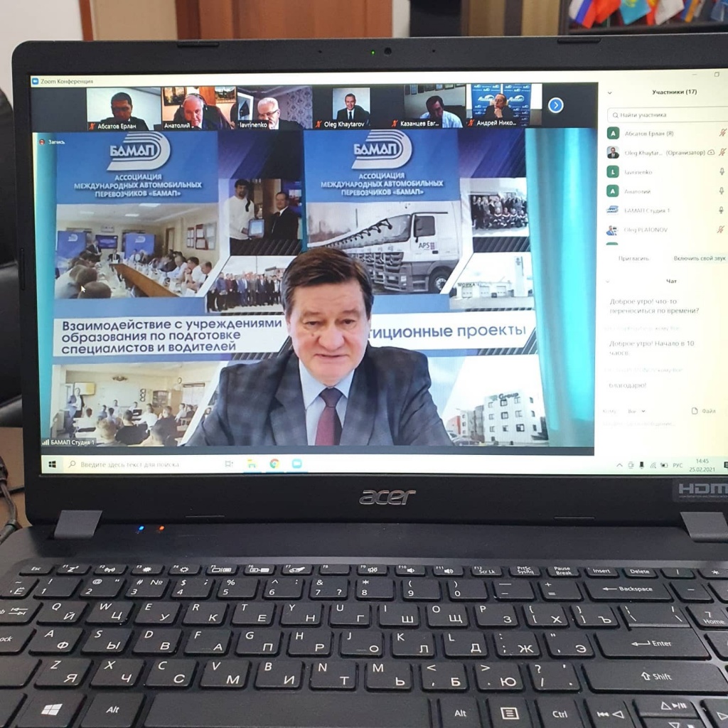Click the Zoom icon on the taskbar
The height and width of the screenshot is (728, 728).
coord(296,464)
